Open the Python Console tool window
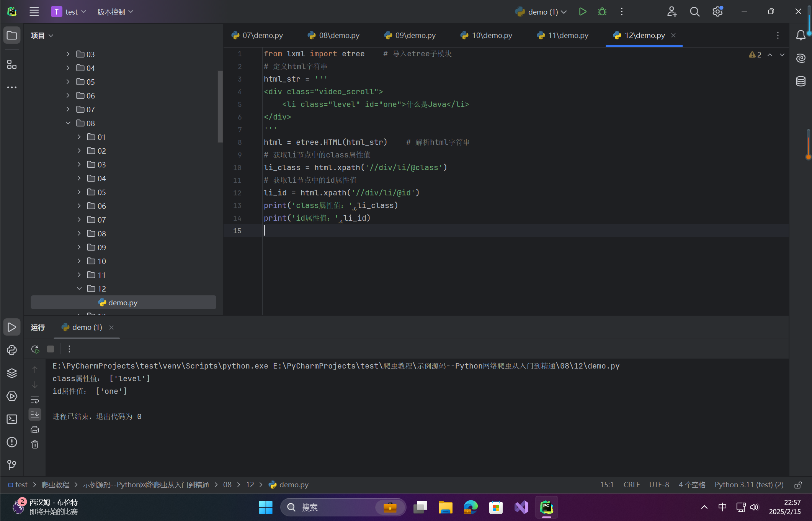The image size is (812, 521). [x=12, y=350]
